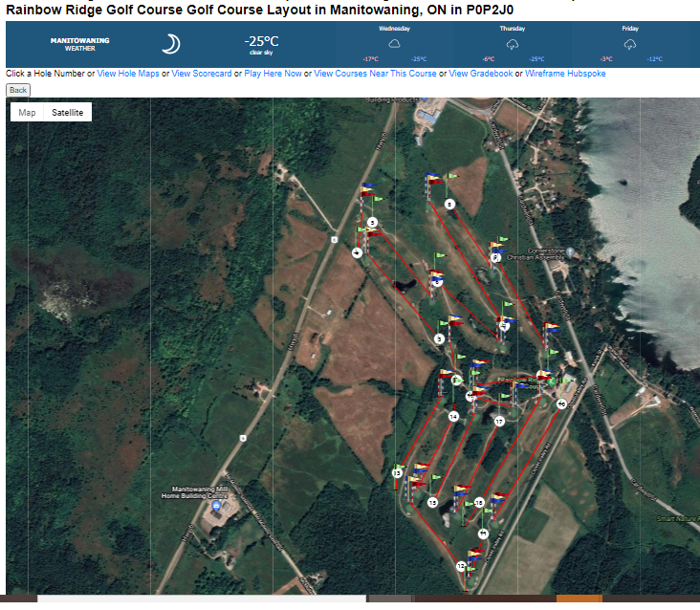
Task: Click the Back button
Action: coord(18,90)
